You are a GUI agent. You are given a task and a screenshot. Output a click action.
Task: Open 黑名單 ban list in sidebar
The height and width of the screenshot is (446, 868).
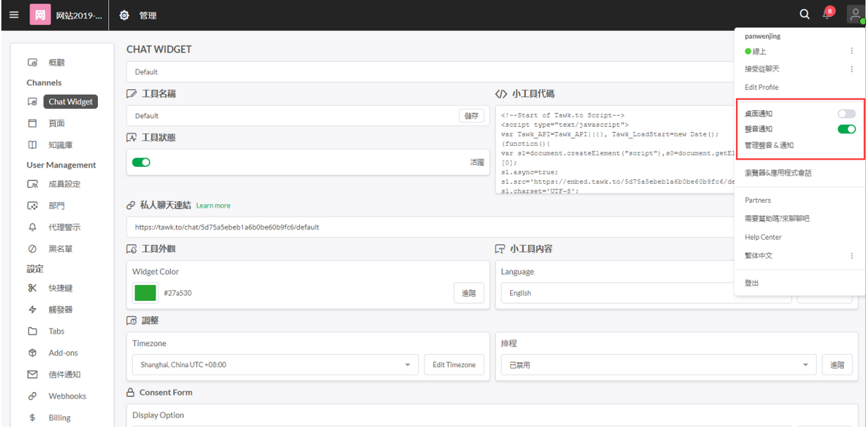point(60,249)
